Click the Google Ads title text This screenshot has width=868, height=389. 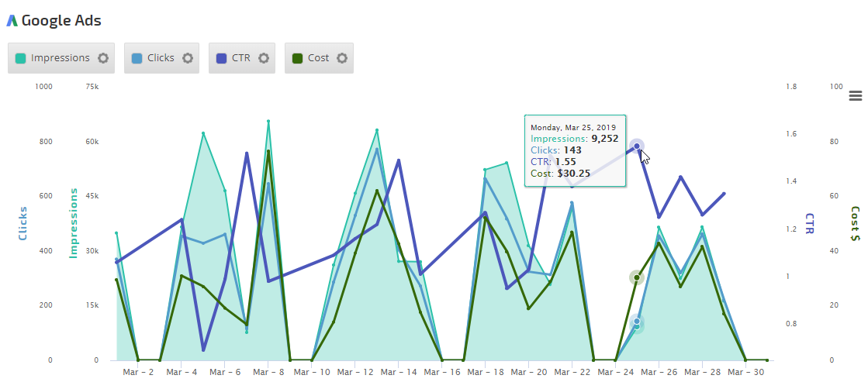[x=61, y=21]
